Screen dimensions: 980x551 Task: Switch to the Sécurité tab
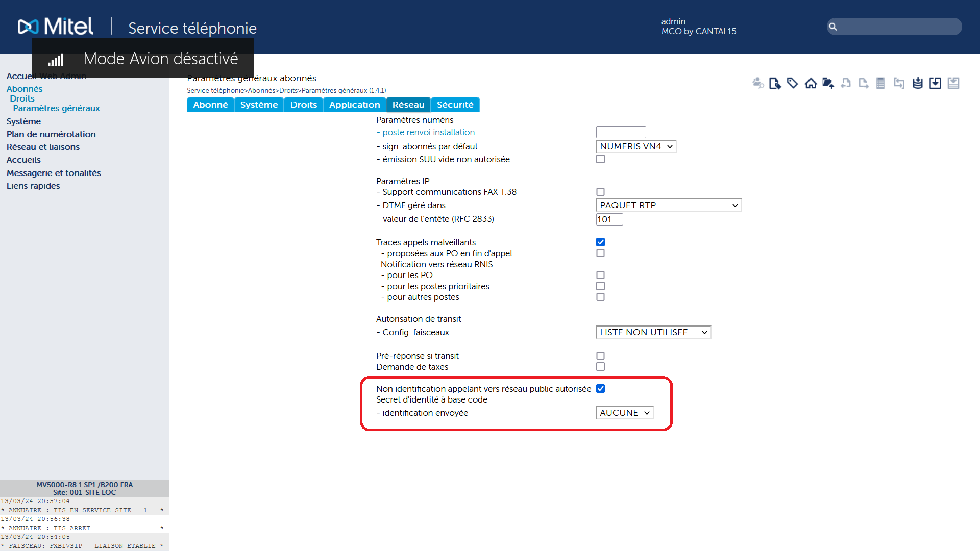point(455,105)
